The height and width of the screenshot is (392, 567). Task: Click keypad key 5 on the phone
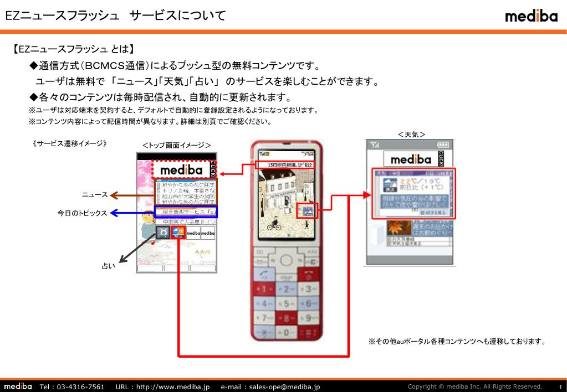[x=287, y=303]
